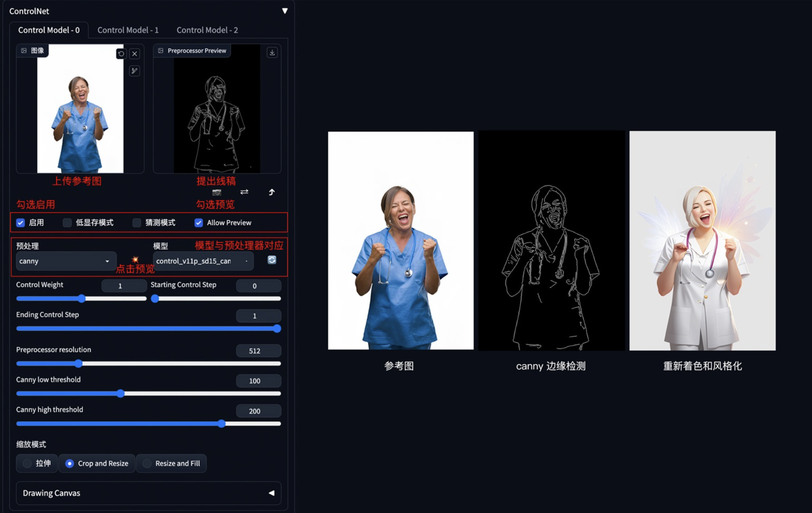Refresh the ControlNet model list

(x=272, y=260)
